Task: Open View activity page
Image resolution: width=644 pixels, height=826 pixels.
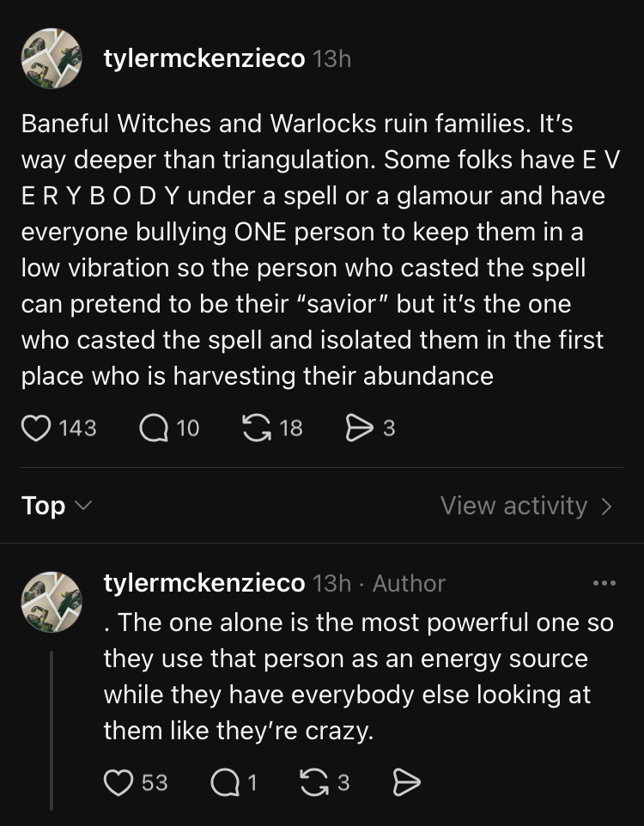Action: (x=526, y=506)
